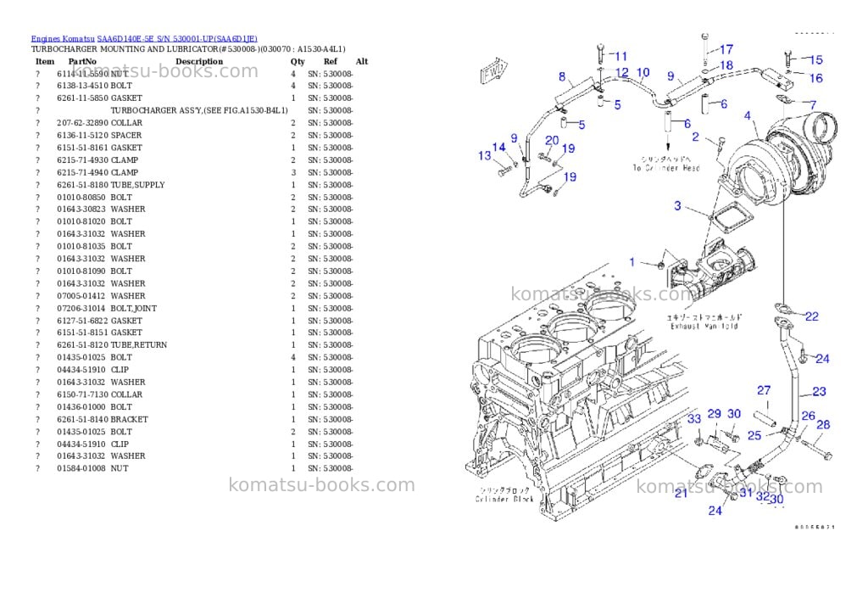
Task: Select part number 01010-81090 BOLT
Action: pyautogui.click(x=94, y=271)
